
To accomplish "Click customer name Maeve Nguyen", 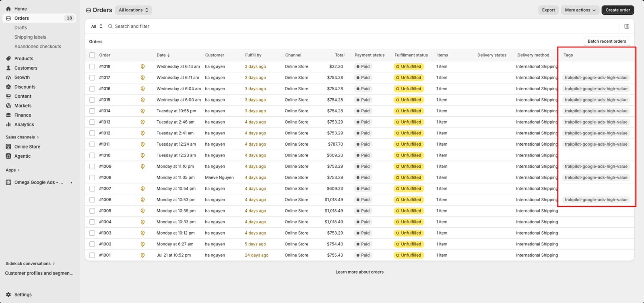I will coord(219,177).
